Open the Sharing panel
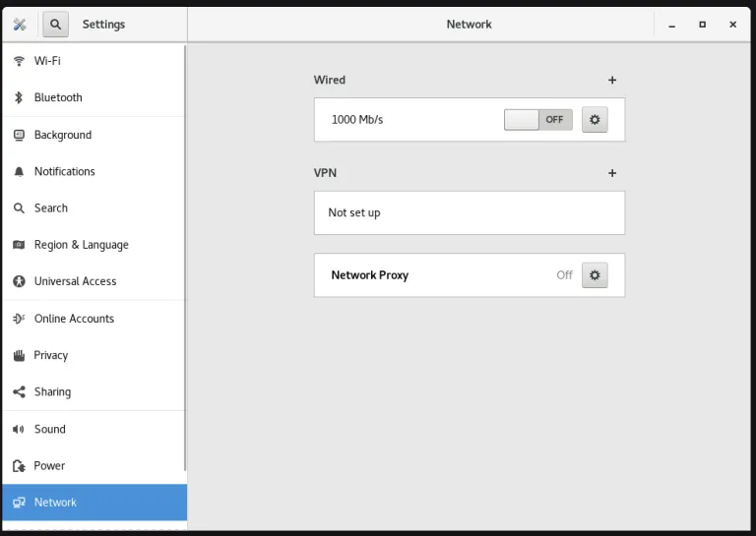Screen dimensions: 756x536 pyautogui.click(x=94, y=392)
